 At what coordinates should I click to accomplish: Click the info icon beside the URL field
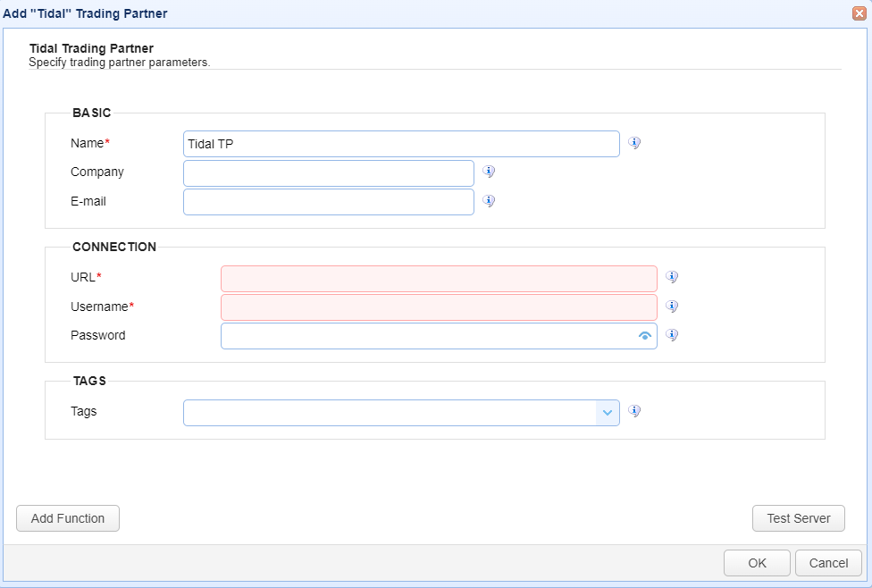click(x=672, y=277)
